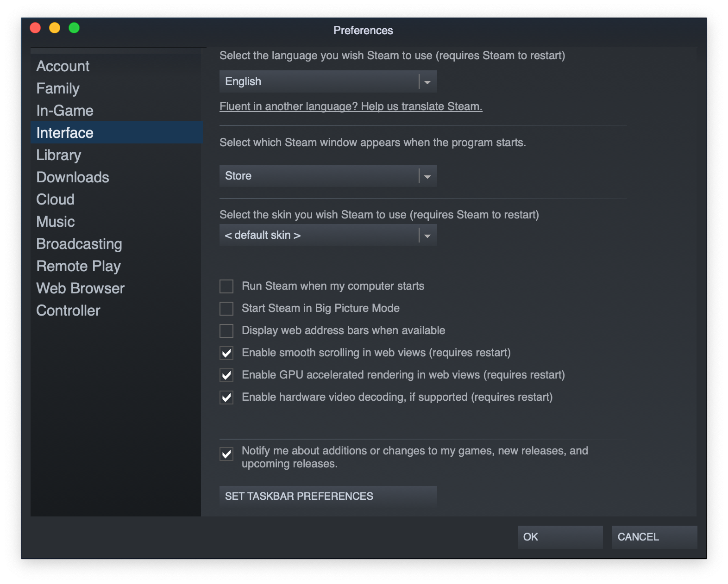The height and width of the screenshot is (584, 728).
Task: Select the Account preferences section
Action: pyautogui.click(x=63, y=66)
